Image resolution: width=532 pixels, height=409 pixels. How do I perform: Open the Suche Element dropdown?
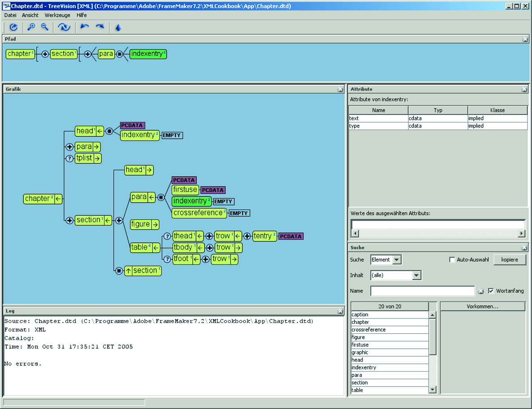click(396, 260)
